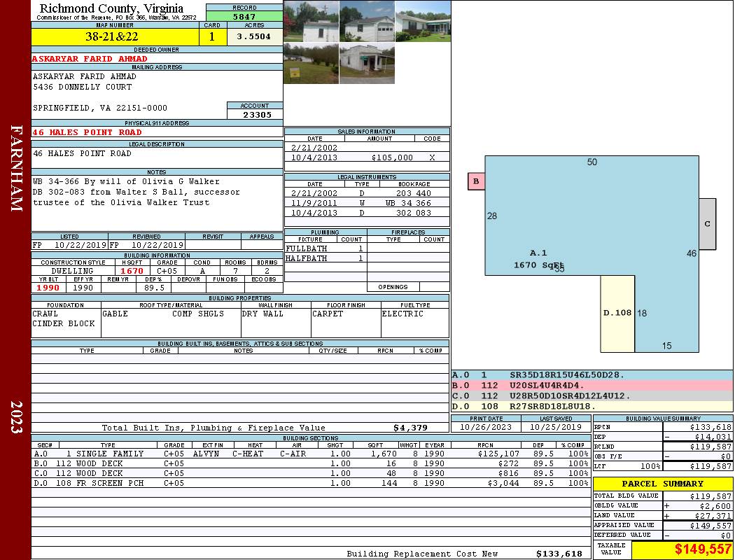The image size is (735, 560).
Task: Click the deeded owner name in red
Action: pyautogui.click(x=90, y=59)
